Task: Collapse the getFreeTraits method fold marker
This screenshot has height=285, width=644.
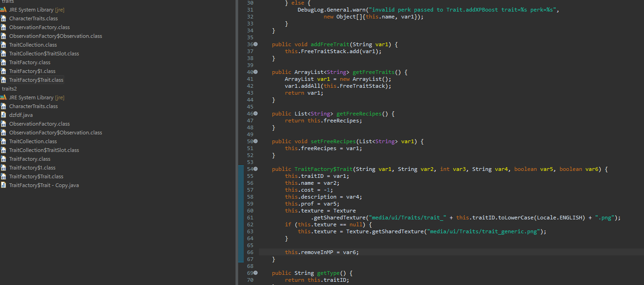Action: [x=256, y=72]
